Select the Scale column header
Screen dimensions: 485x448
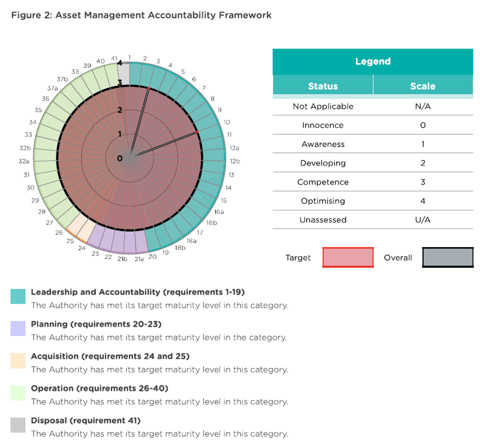click(x=423, y=86)
